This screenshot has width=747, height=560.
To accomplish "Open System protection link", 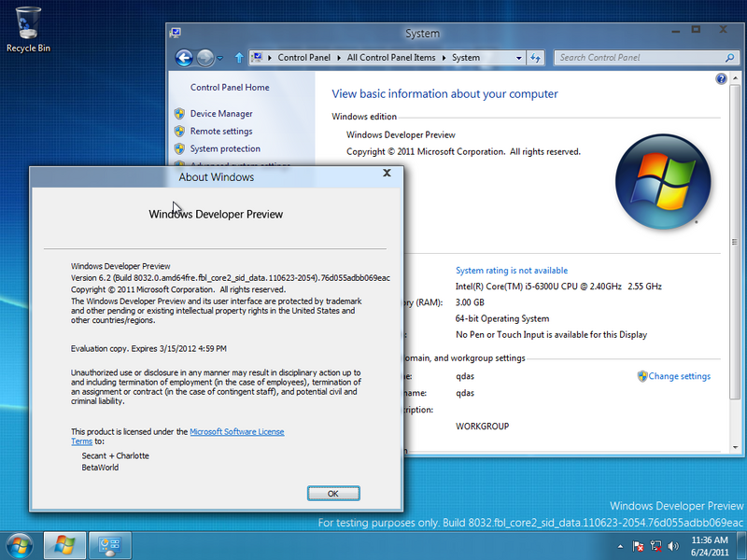I will point(225,148).
